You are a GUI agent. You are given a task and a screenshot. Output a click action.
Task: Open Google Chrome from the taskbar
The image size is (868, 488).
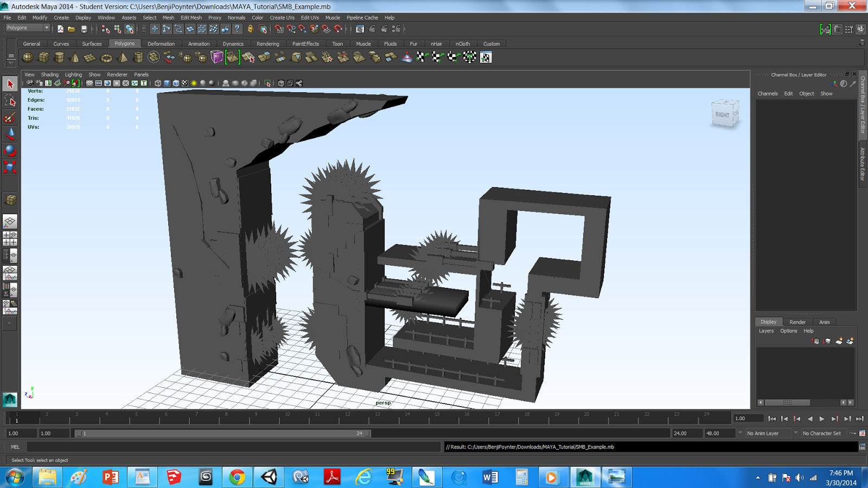237,477
